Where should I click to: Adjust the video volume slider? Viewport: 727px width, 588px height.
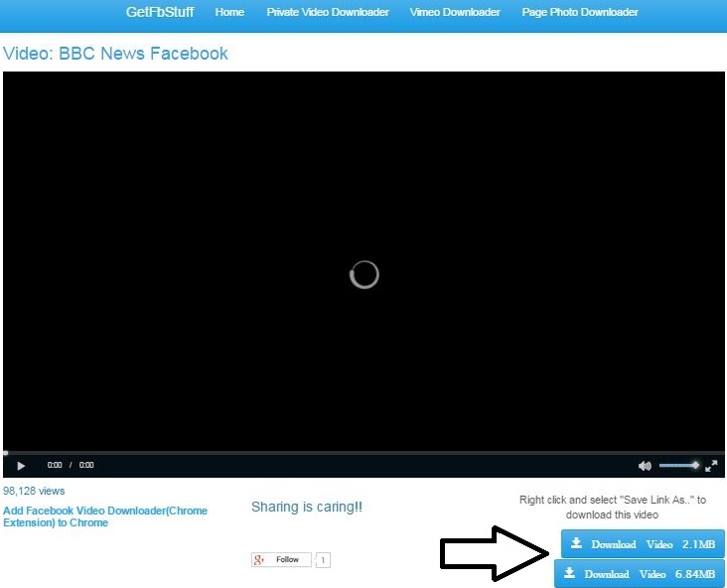click(679, 465)
